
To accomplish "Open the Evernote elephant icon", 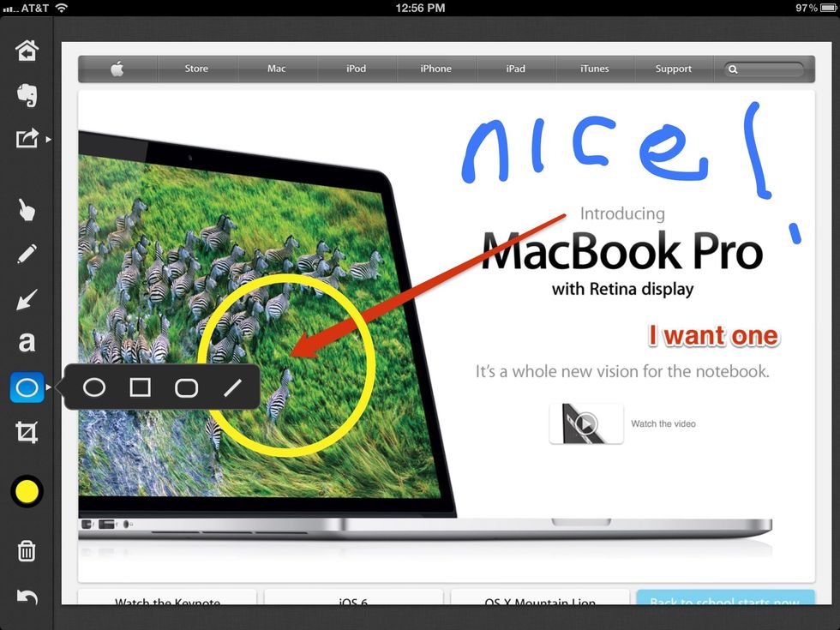I will (x=27, y=95).
